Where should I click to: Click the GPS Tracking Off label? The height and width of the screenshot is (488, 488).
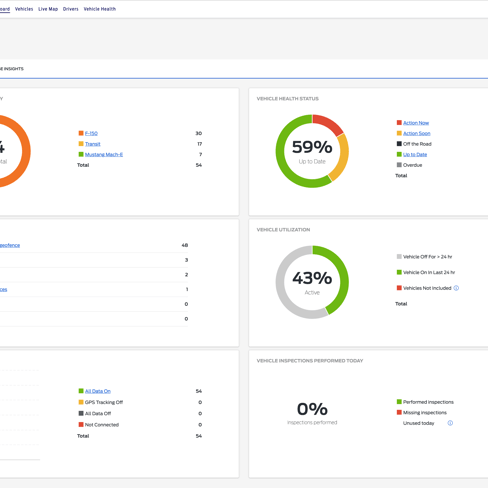104,402
